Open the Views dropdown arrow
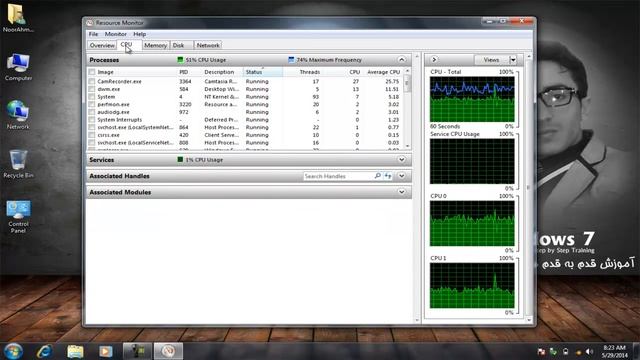640x360 pixels. [513, 60]
